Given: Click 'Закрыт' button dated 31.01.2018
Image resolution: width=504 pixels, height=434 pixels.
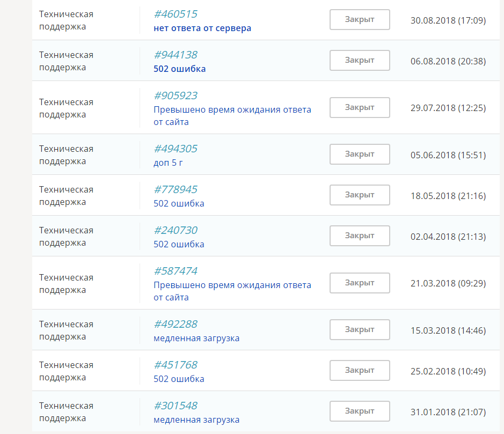Looking at the screenshot, I should tap(360, 411).
